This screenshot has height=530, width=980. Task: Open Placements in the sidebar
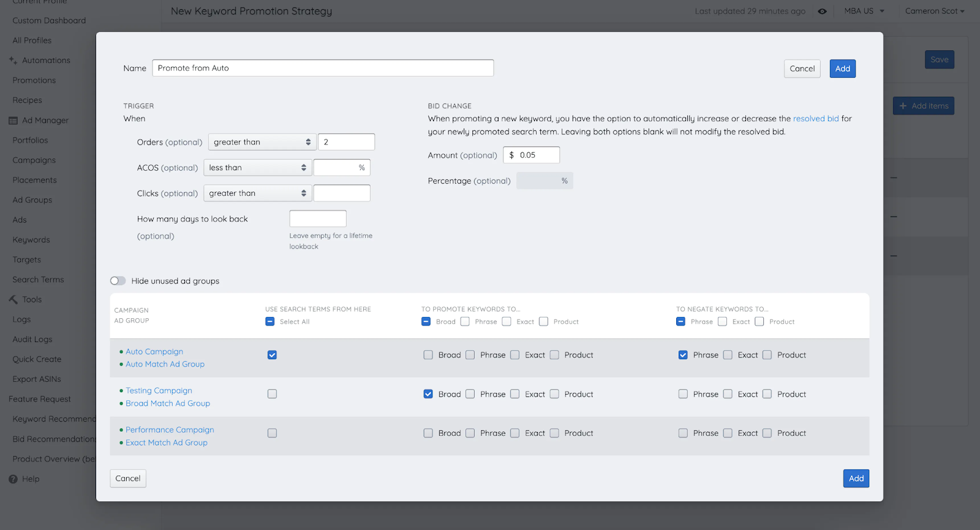coord(34,180)
